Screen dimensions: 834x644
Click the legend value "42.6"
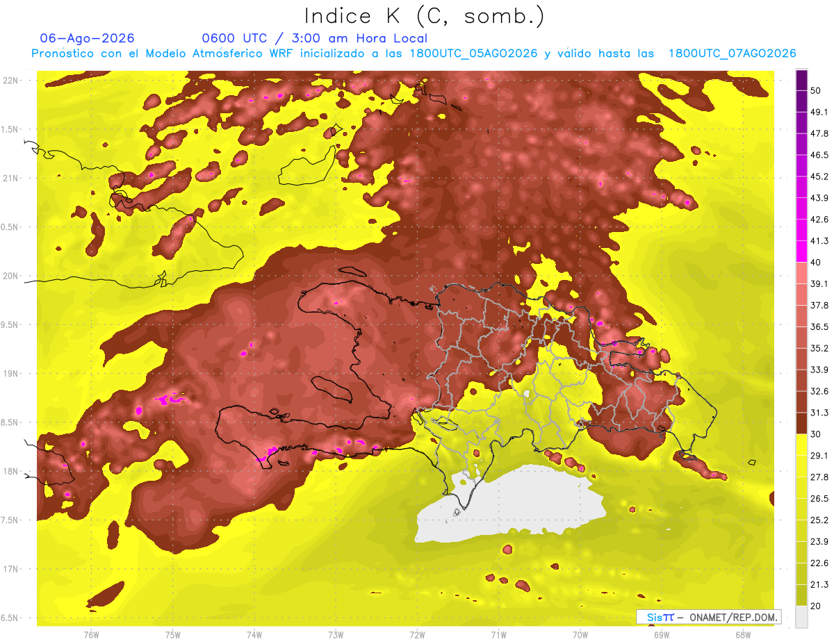tap(819, 220)
